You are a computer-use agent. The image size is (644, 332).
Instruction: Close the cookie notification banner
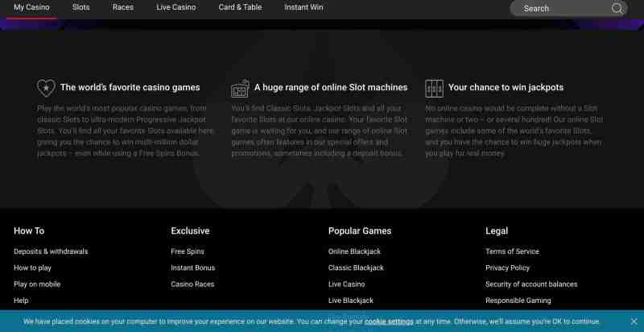click(x=633, y=321)
